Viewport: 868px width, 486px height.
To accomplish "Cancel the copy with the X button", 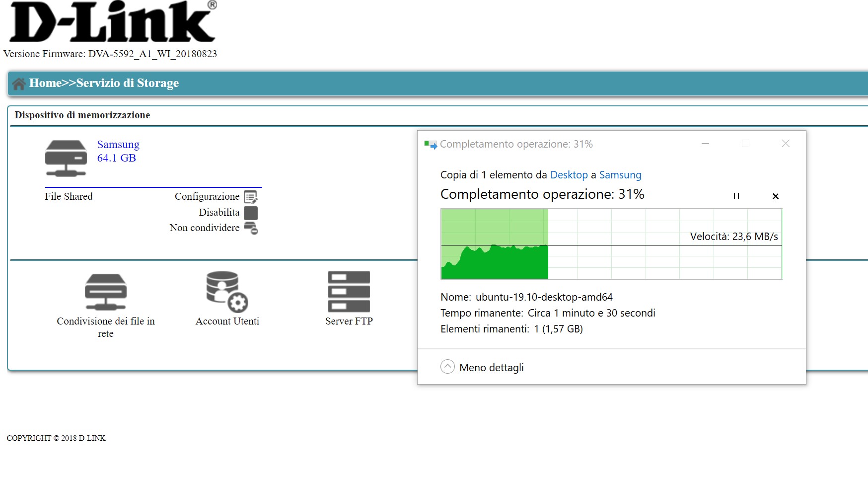I will (x=776, y=196).
